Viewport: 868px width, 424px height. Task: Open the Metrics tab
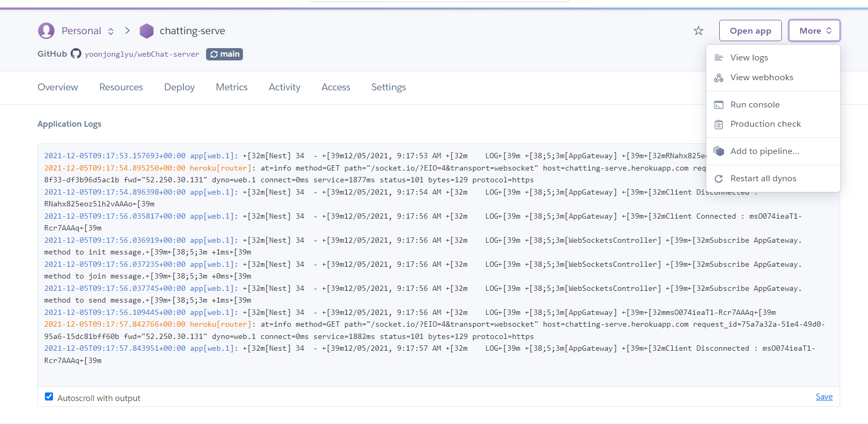(x=232, y=87)
